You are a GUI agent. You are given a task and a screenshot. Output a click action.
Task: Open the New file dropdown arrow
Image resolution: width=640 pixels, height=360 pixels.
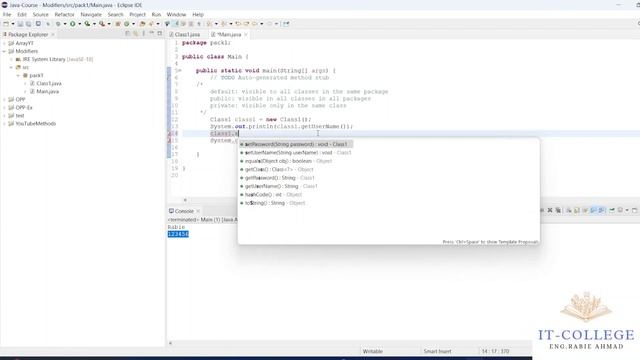pyautogui.click(x=13, y=24)
